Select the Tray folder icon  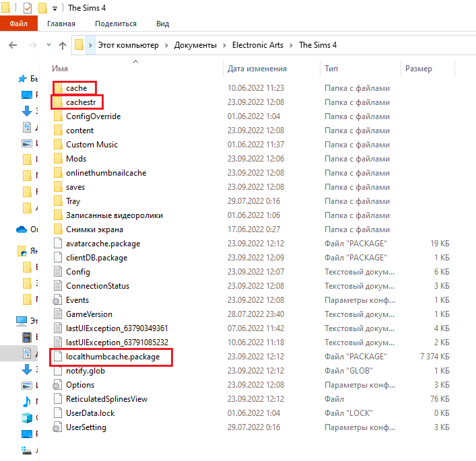[59, 201]
